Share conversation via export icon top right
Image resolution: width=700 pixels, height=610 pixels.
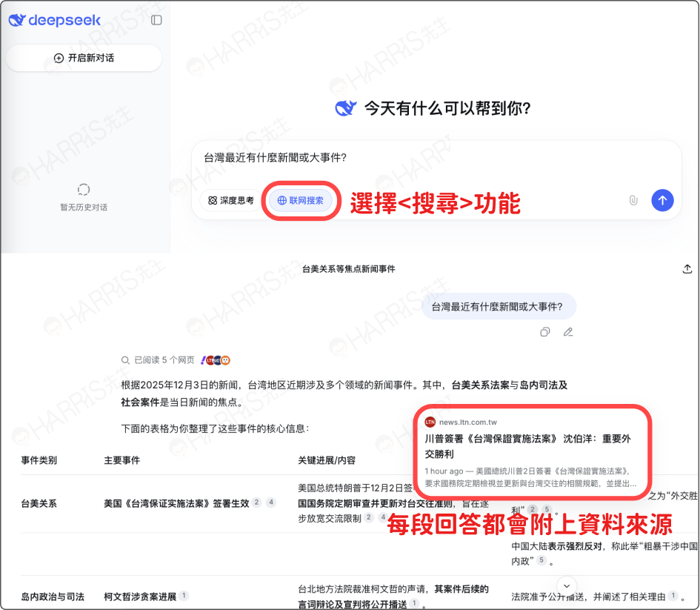click(687, 269)
